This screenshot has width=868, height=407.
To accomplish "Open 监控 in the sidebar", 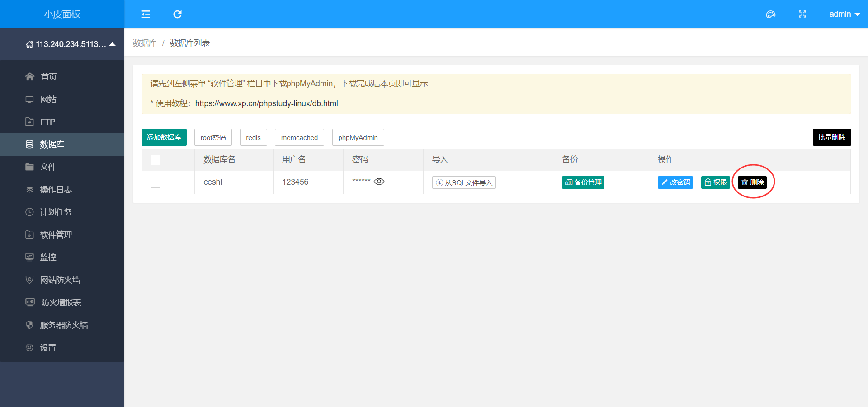I will point(62,257).
